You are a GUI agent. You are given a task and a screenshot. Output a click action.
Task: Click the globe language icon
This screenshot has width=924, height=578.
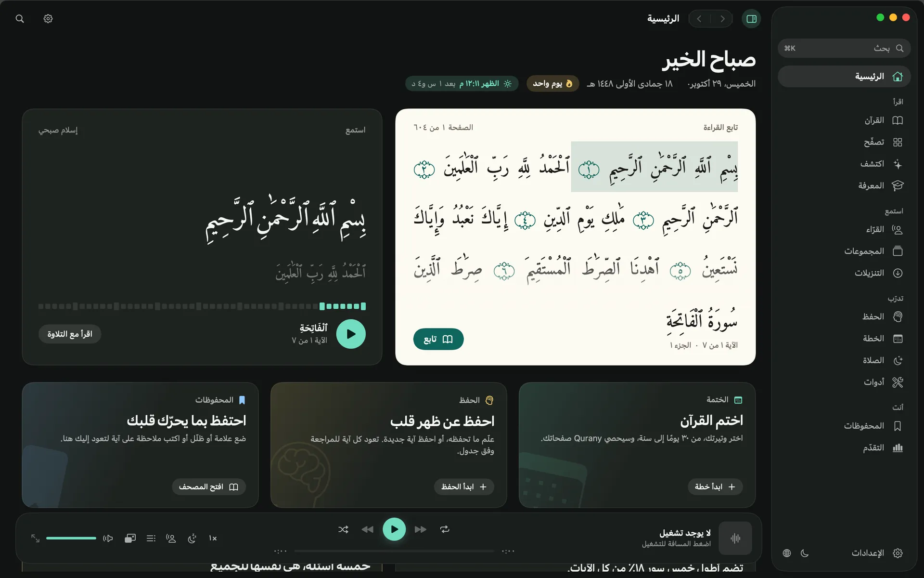[787, 553]
